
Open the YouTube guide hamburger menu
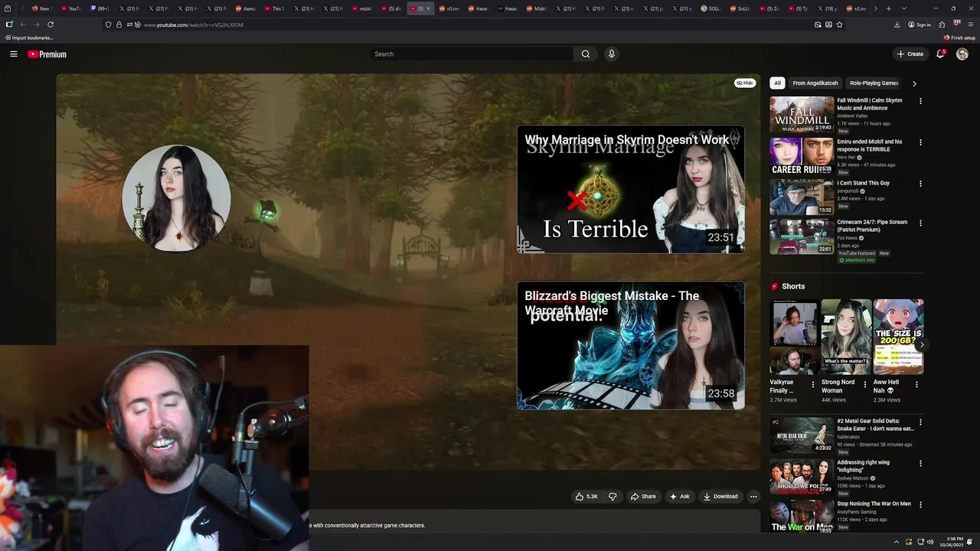[x=13, y=54]
